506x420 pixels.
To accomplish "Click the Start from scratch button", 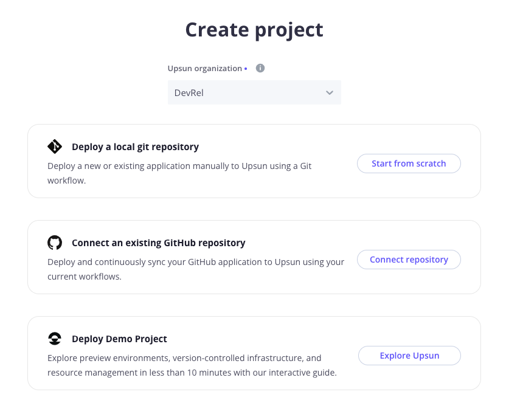I will click(409, 163).
